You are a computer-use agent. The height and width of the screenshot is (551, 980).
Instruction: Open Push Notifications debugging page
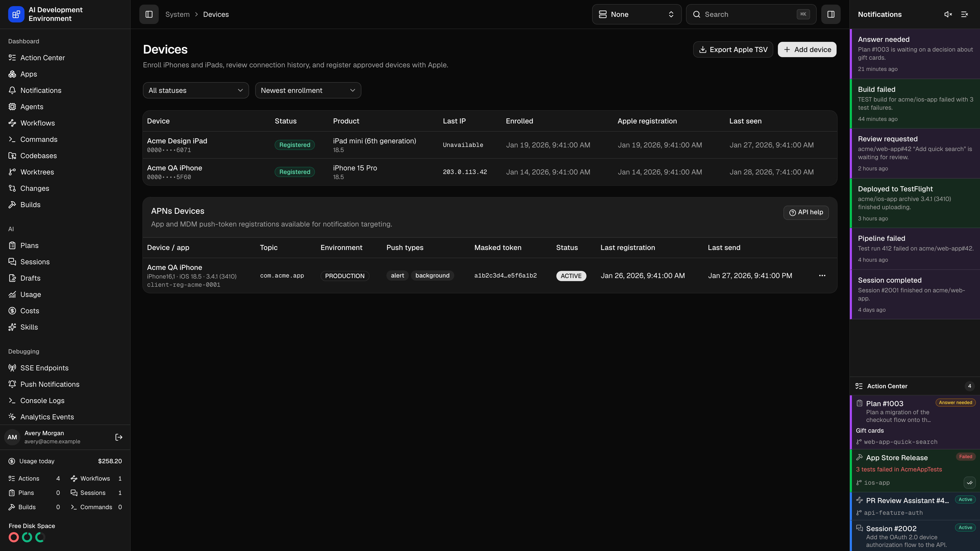coord(65,384)
